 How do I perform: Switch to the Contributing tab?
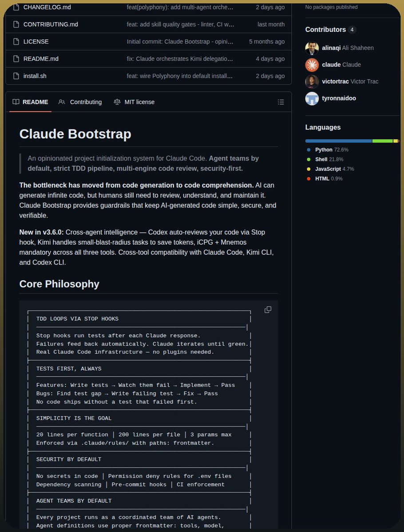(x=80, y=102)
